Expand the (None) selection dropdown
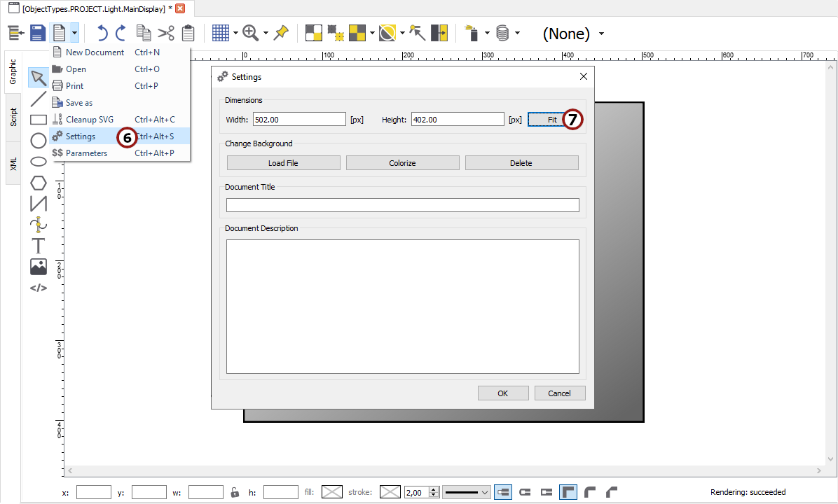The width and height of the screenshot is (838, 504). [x=601, y=34]
